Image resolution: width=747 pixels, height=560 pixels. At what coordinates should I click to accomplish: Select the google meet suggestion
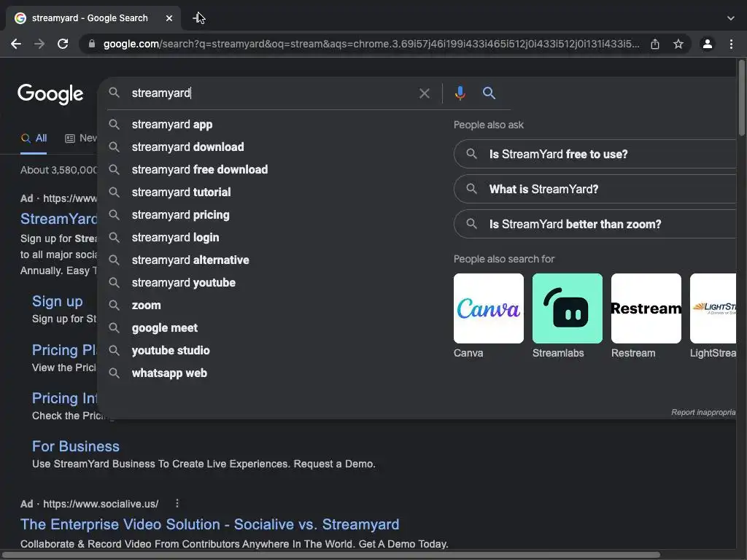[x=164, y=327]
